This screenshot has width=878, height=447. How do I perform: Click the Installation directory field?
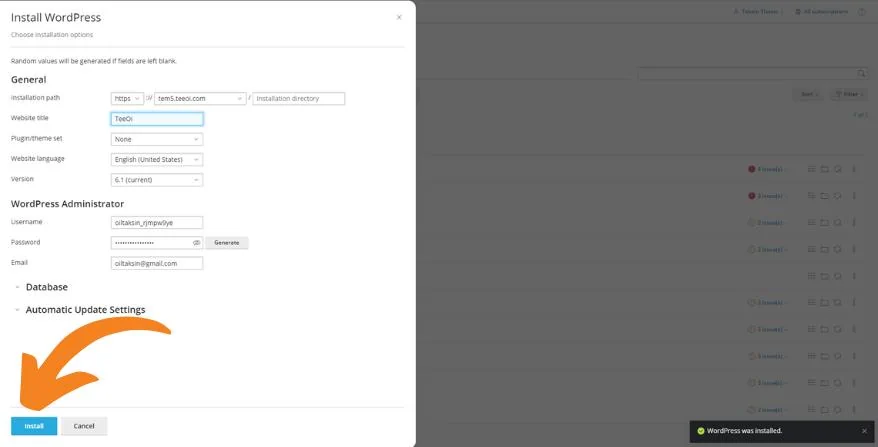click(x=298, y=99)
